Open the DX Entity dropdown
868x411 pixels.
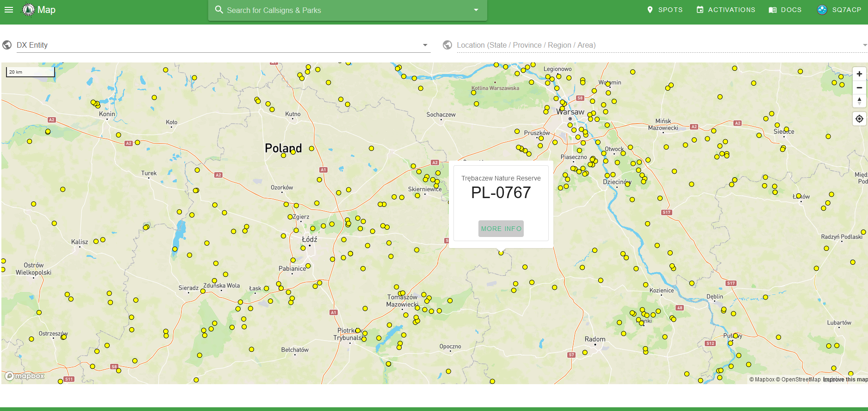[x=223, y=45]
